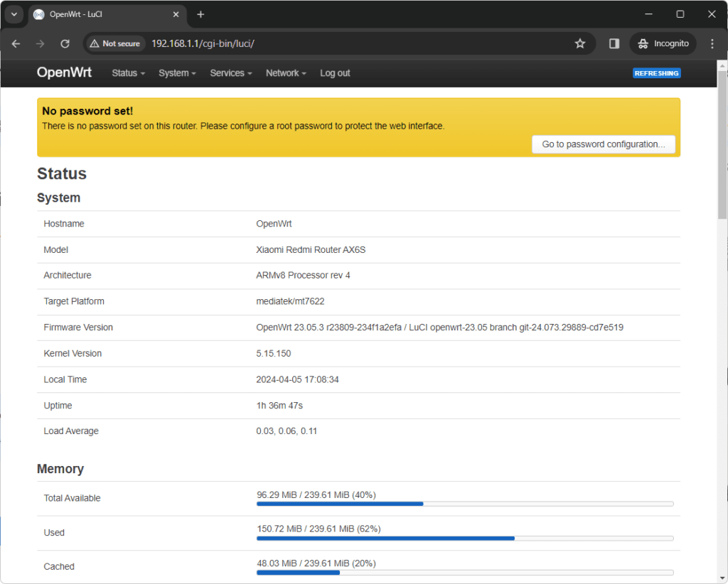Click the Not secure site info badge
This screenshot has width=728, height=584.
click(x=115, y=43)
